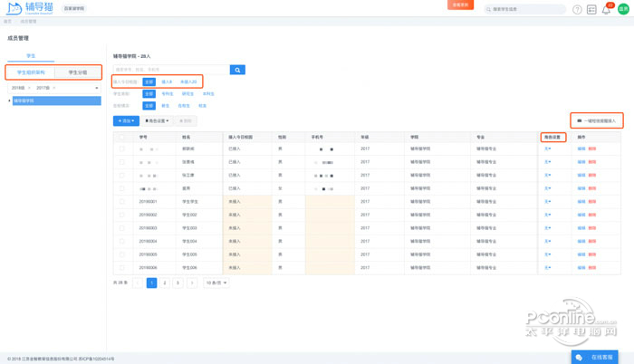Screen dimensions: 634x364
Task: Expand the 辅导猫学院 tree arrow
Action: 9,101
